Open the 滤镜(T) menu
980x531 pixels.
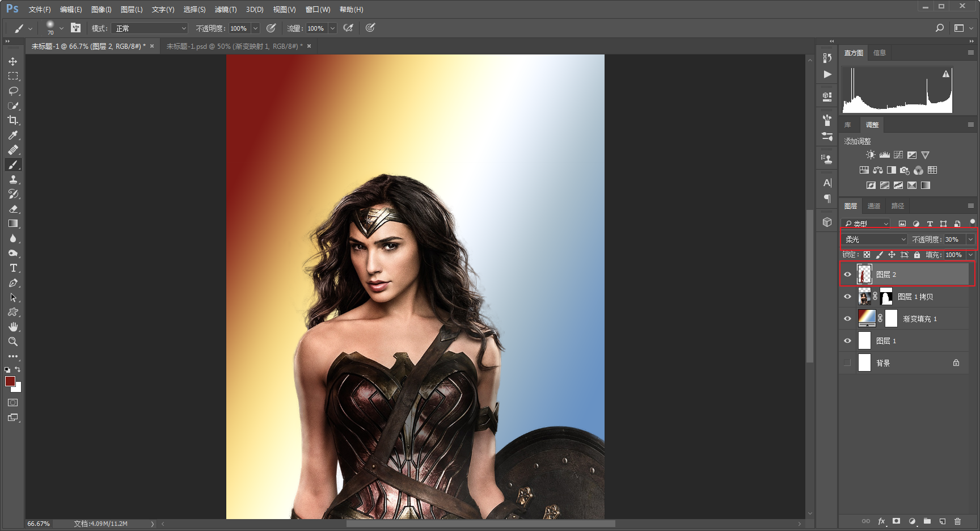click(x=226, y=10)
